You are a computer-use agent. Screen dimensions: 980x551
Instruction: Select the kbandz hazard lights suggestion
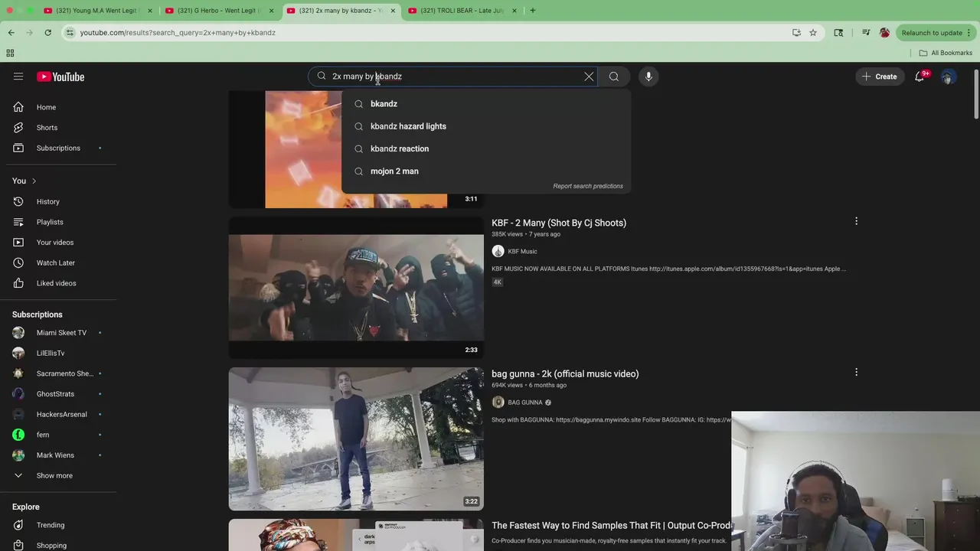[x=486, y=126]
